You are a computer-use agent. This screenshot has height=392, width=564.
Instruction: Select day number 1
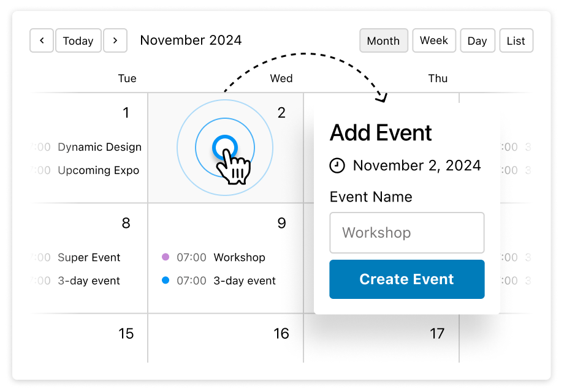click(126, 113)
